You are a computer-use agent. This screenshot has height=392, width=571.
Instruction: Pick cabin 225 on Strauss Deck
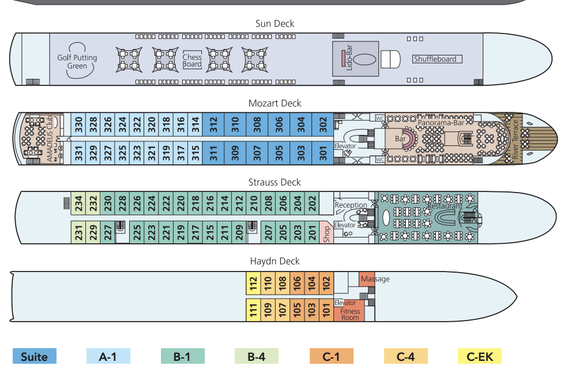click(137, 232)
